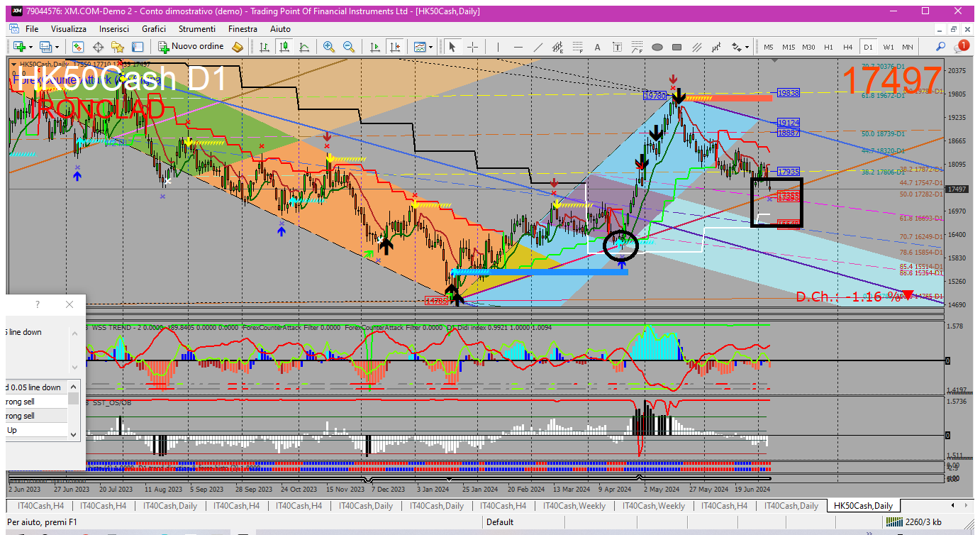Switch to M30 timeframe
980x535 pixels.
808,47
